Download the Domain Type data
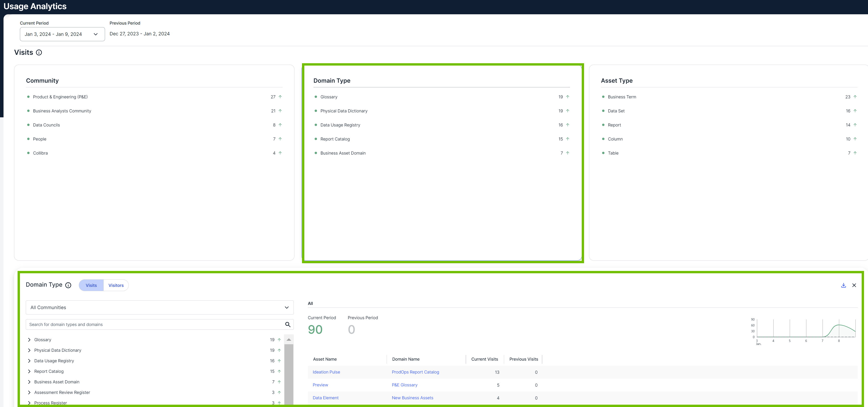Image resolution: width=868 pixels, height=407 pixels. click(843, 285)
